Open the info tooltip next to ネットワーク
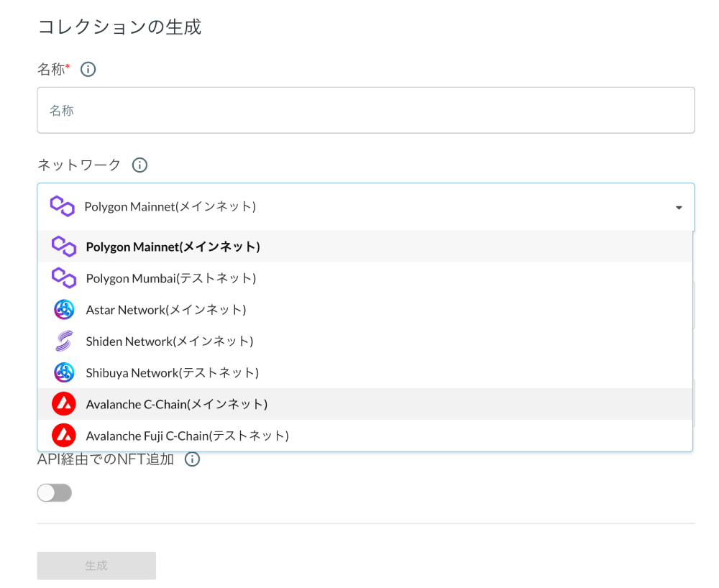 click(139, 165)
